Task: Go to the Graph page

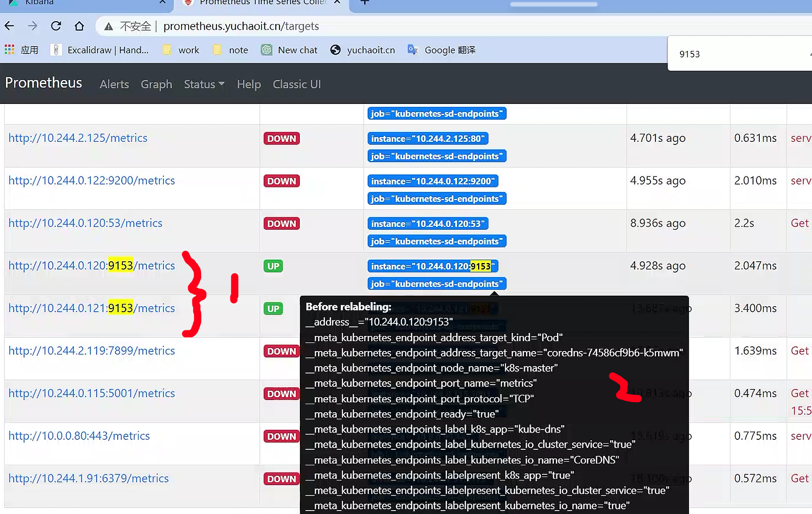Action: [x=156, y=85]
